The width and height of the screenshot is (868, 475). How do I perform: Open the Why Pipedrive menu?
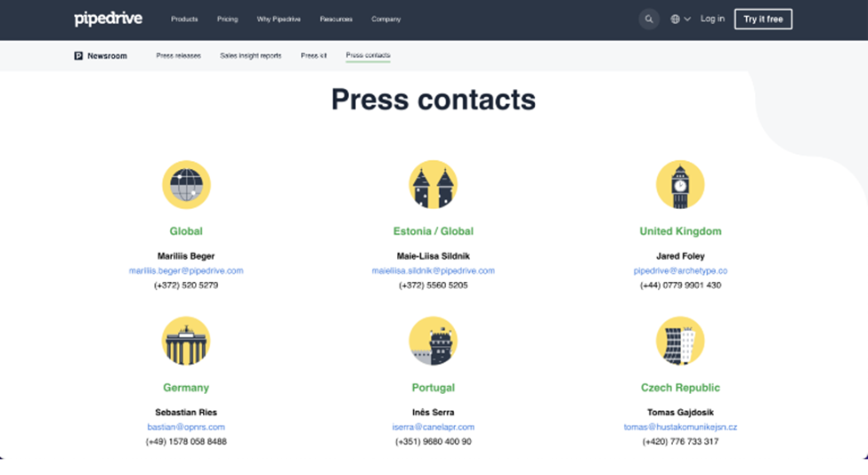click(x=279, y=19)
